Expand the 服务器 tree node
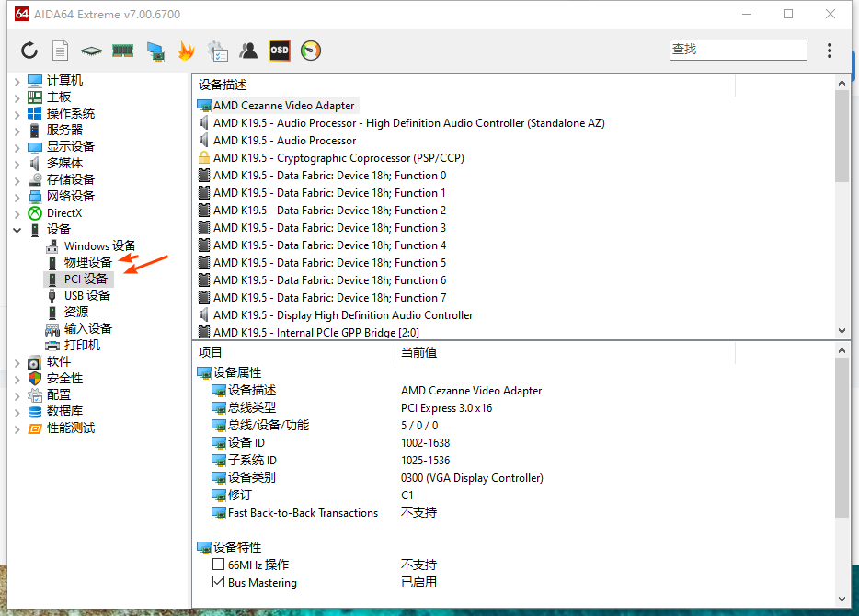The image size is (859, 616). (17, 131)
